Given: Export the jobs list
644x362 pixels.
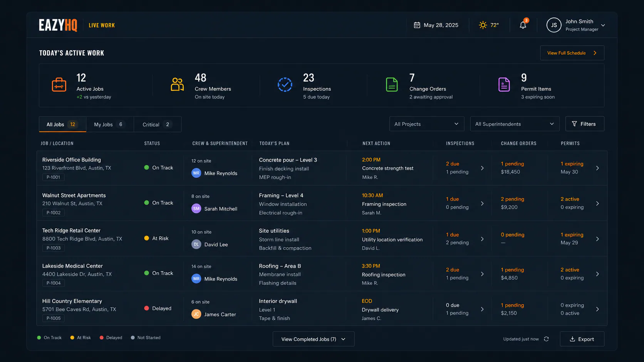Looking at the screenshot, I should pyautogui.click(x=582, y=339).
